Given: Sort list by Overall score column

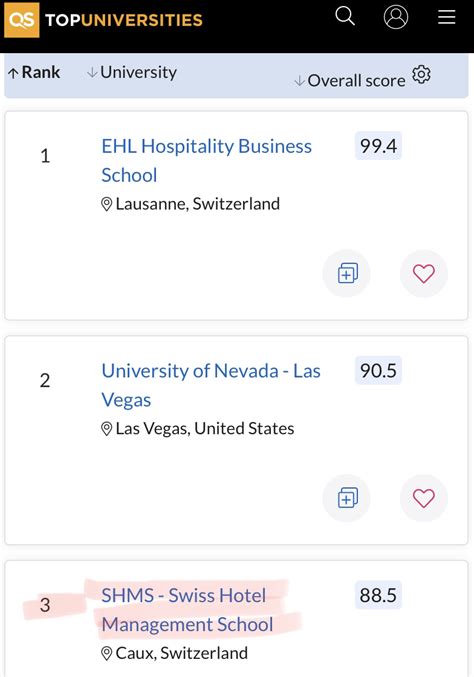Looking at the screenshot, I should pos(350,81).
